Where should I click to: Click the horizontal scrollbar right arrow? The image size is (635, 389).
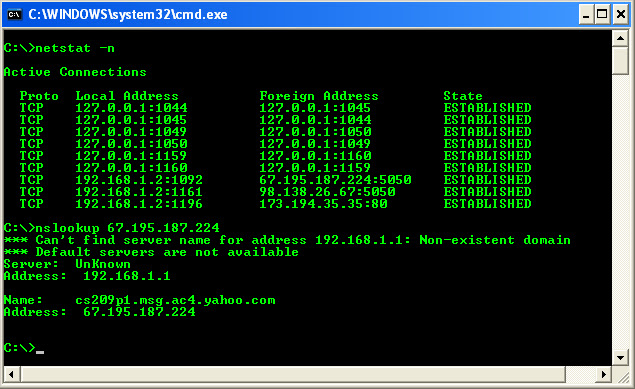tap(604, 374)
